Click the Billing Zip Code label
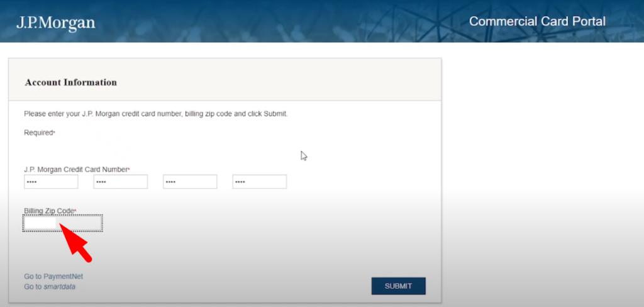The height and width of the screenshot is (307, 644). 50,211
